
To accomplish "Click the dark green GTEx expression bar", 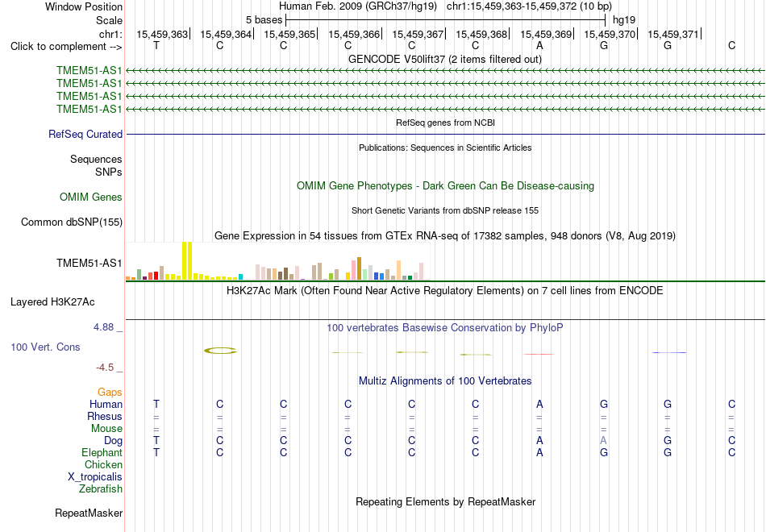I will pos(410,277).
